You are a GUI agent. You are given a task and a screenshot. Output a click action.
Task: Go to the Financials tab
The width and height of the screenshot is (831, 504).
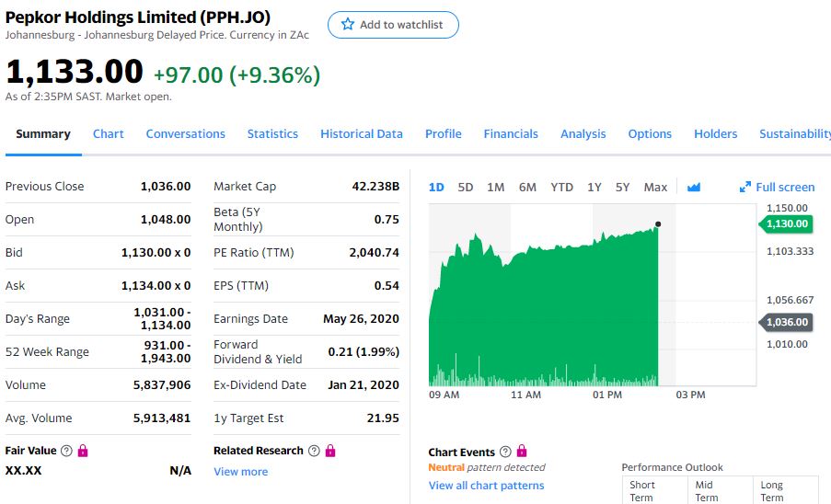click(x=511, y=133)
